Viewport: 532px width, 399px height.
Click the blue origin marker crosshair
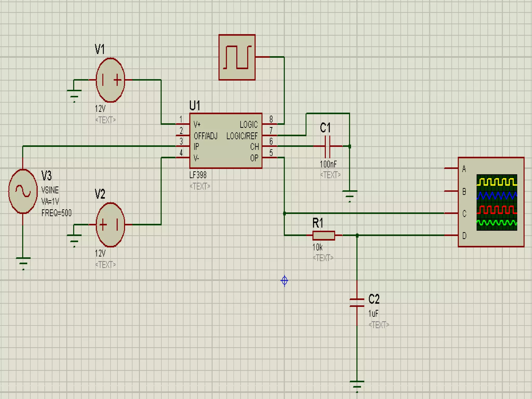284,281
